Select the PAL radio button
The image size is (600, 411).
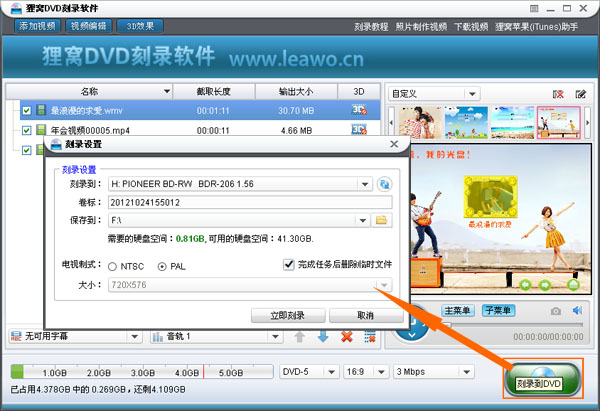[x=162, y=266]
